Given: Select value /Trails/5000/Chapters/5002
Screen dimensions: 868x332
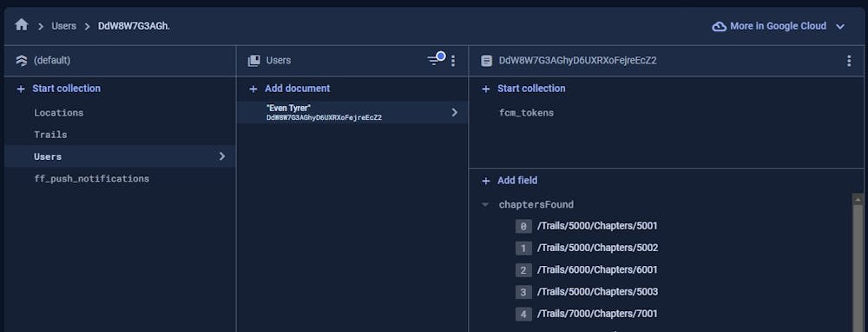Looking at the screenshot, I should (597, 248).
